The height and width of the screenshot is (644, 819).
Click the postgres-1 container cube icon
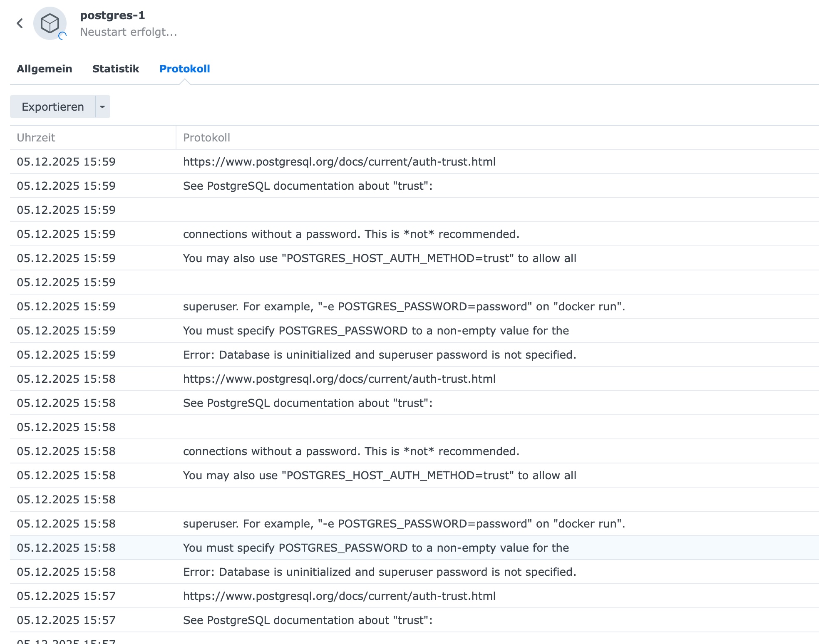50,23
